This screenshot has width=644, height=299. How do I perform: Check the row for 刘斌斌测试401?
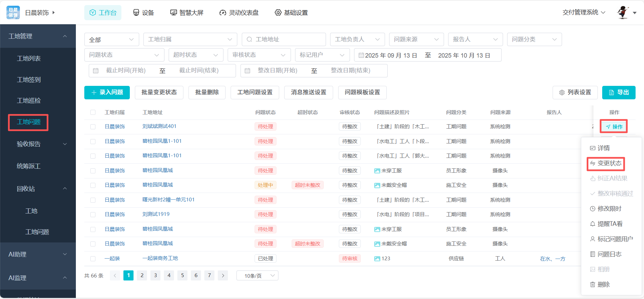tap(93, 127)
